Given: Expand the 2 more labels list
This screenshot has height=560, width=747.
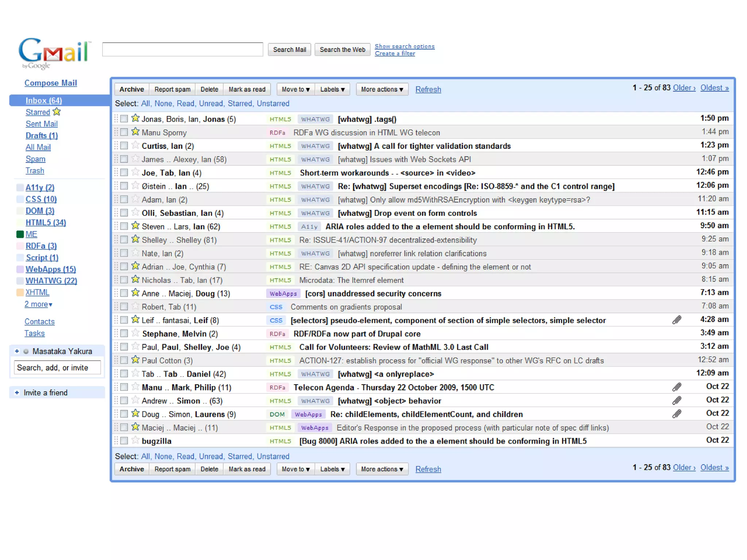Looking at the screenshot, I should [x=38, y=304].
